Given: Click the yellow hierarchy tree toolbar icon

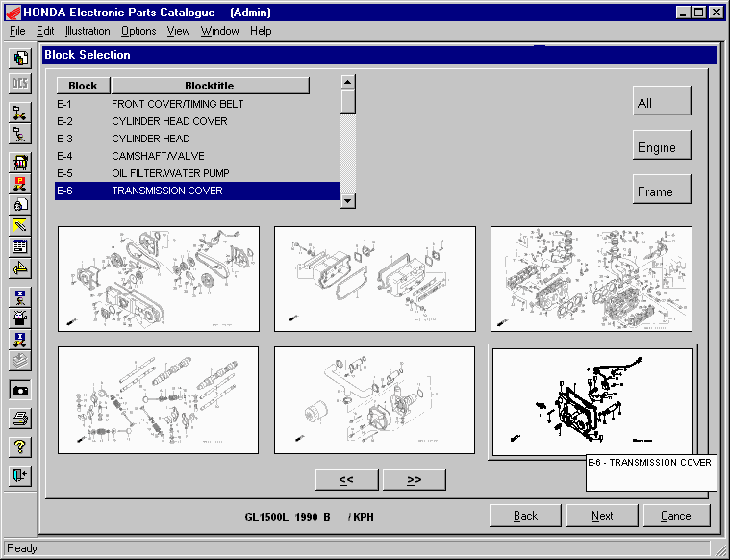Looking at the screenshot, I should [x=20, y=113].
